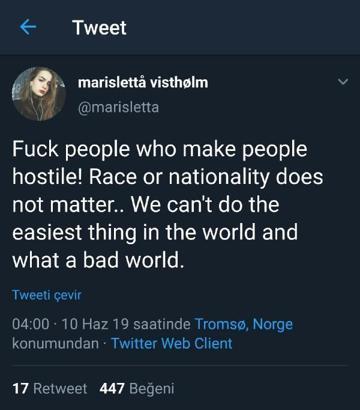Click the tweet text starting with Fuck people

coord(168,205)
